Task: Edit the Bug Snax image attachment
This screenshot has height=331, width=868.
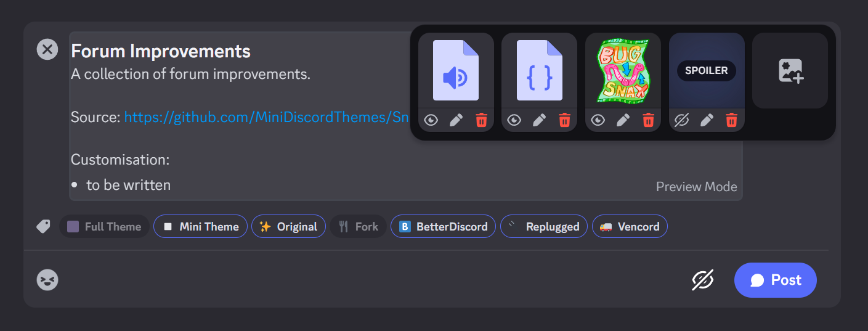Action: coord(623,120)
